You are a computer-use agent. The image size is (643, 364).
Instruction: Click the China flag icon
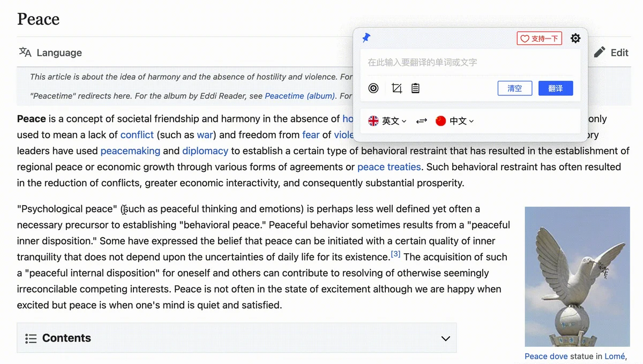pyautogui.click(x=440, y=121)
